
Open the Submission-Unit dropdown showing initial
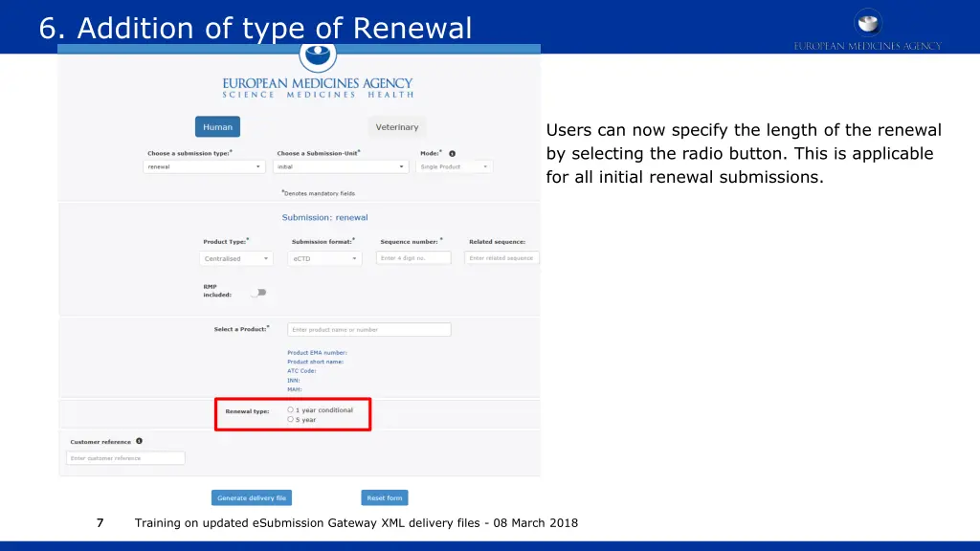[341, 166]
